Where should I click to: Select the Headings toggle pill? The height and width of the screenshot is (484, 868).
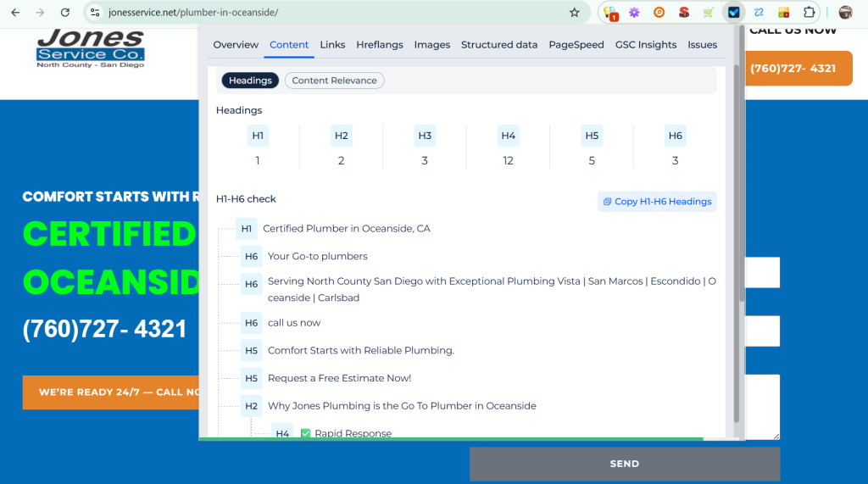(x=250, y=81)
